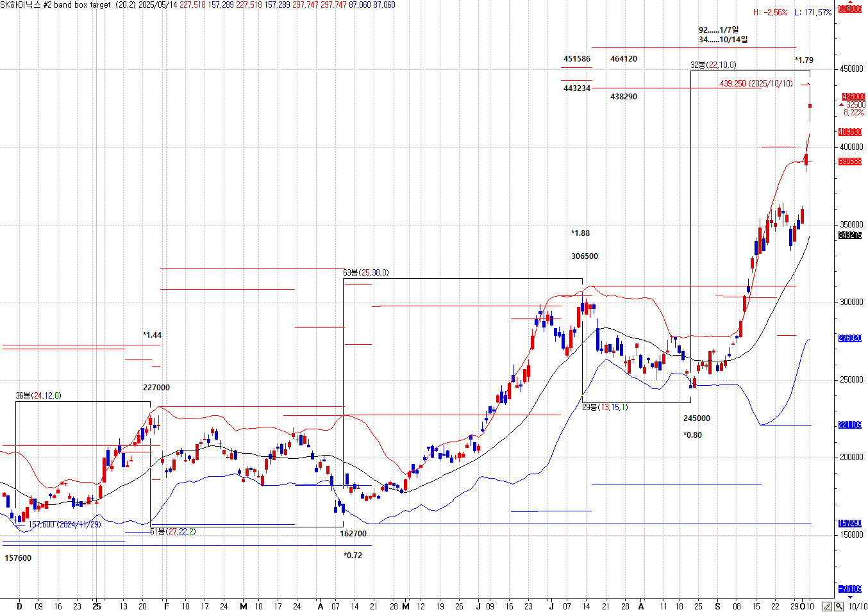This screenshot has width=868, height=612.
Task: Click the blue 157290 price tag
Action: click(x=850, y=524)
